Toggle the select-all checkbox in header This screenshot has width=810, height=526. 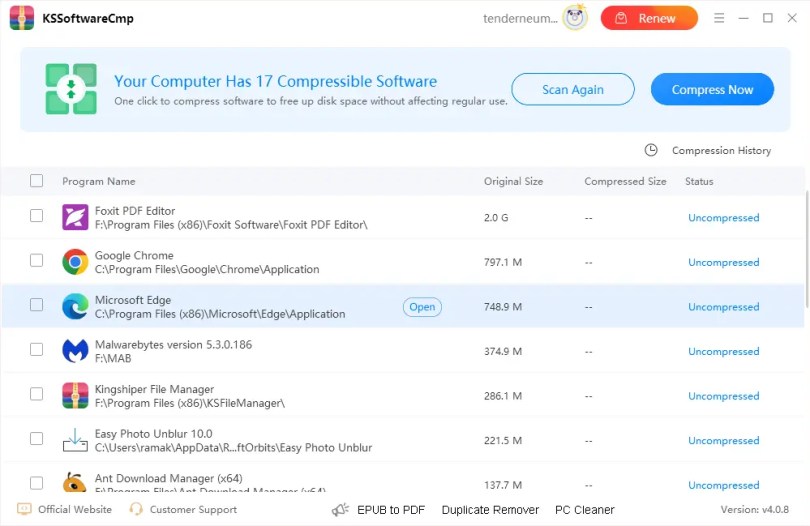pos(36,181)
